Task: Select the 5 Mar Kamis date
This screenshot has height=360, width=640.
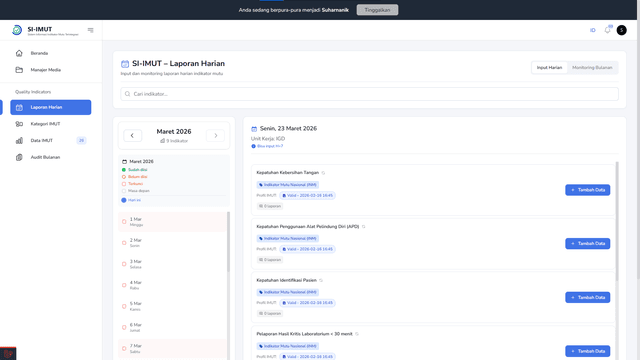Action: click(x=172, y=307)
